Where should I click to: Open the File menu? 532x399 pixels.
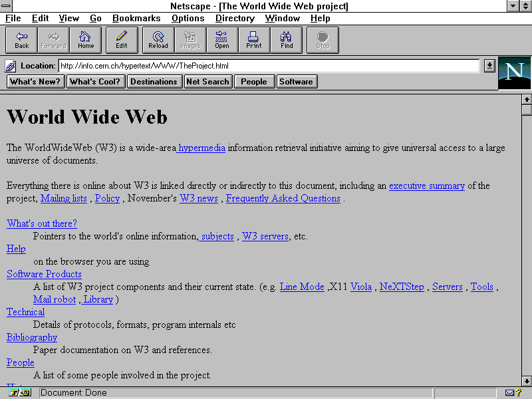[13, 19]
